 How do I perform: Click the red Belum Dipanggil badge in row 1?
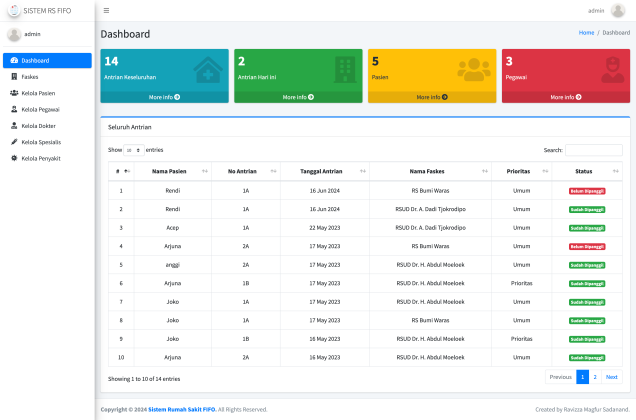587,190
